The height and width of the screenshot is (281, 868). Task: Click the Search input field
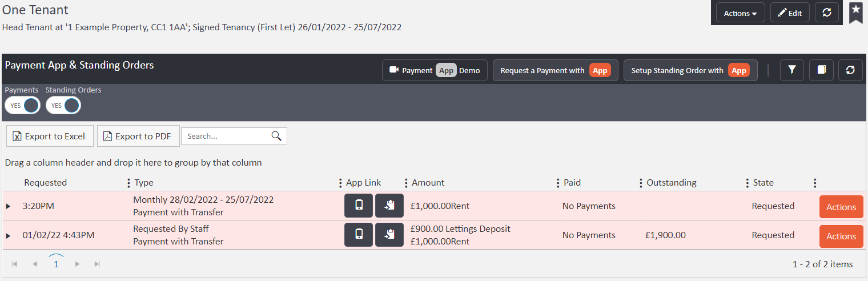click(227, 136)
